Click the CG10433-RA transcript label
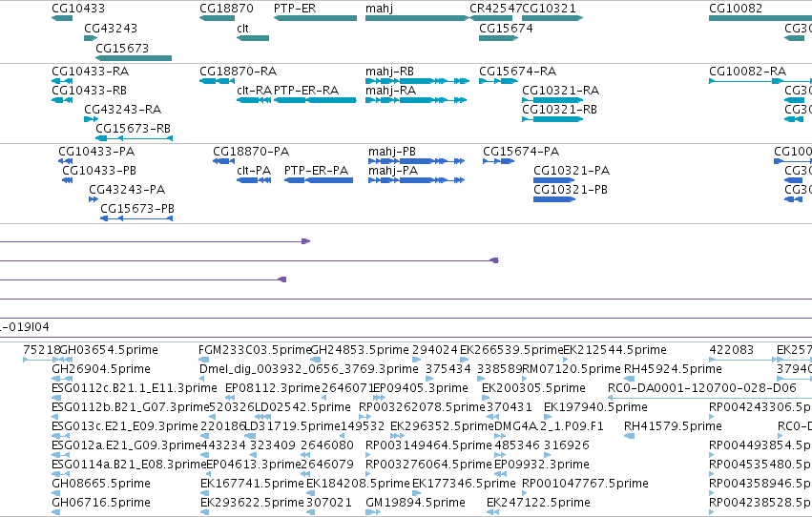 click(90, 71)
